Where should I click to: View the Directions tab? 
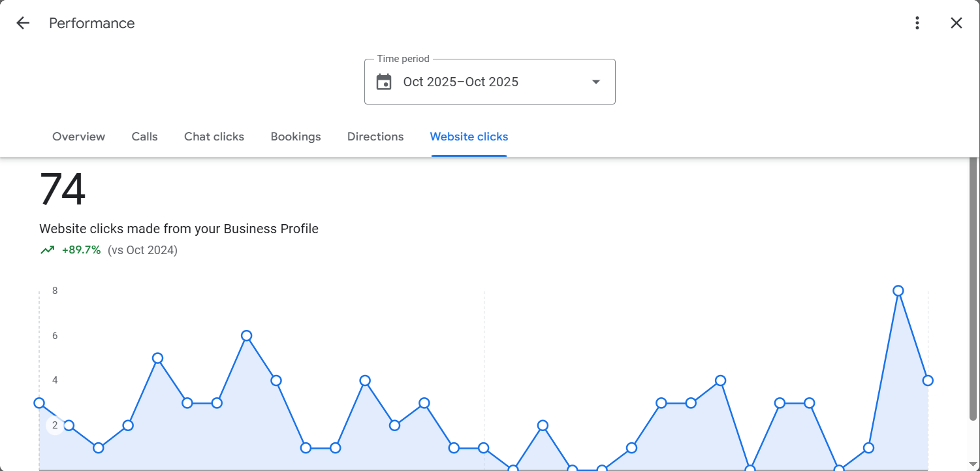(375, 137)
